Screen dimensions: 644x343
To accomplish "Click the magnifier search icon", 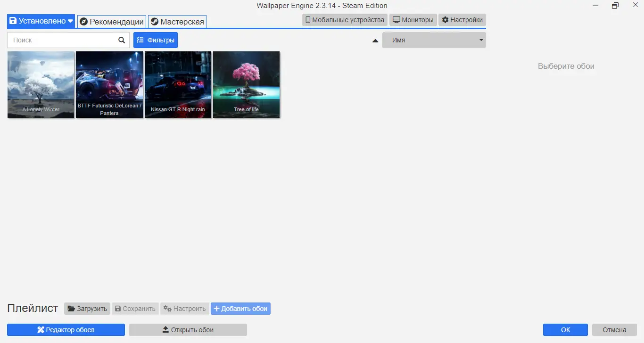I will 122,40.
